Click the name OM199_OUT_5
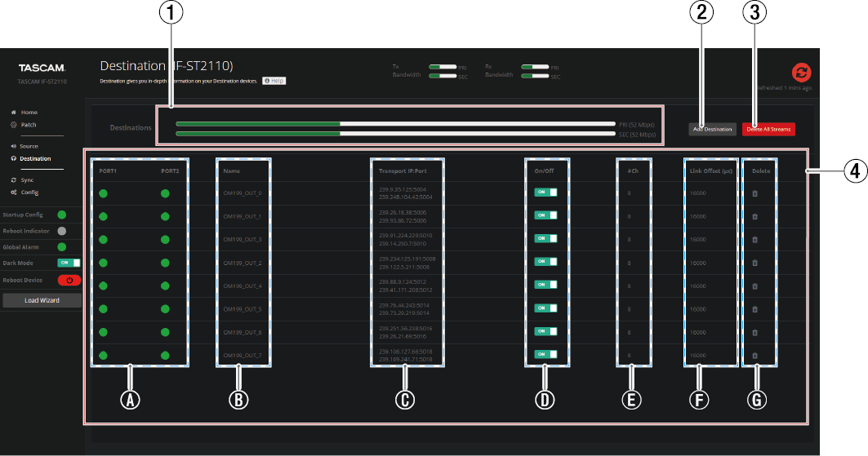This screenshot has height=456, width=868. [243, 309]
